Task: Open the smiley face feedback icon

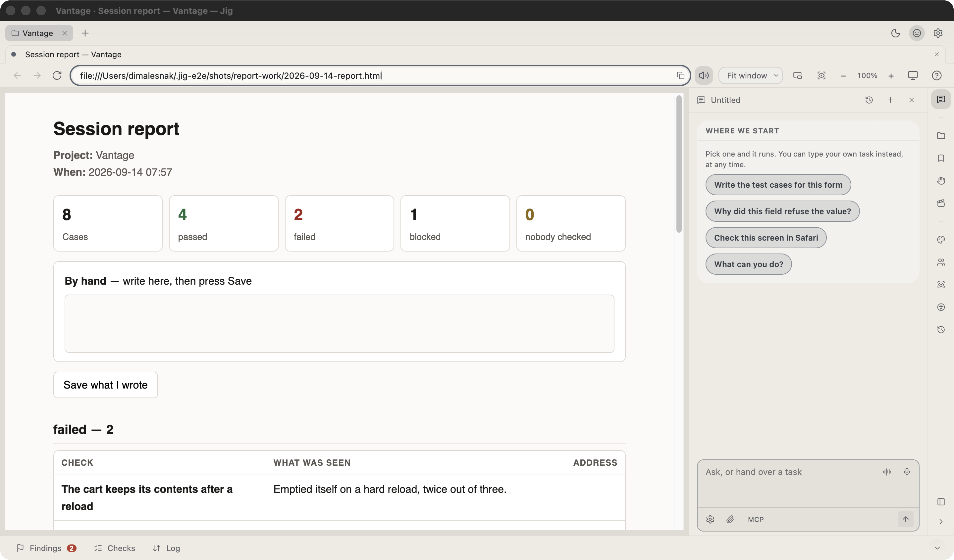Action: (x=917, y=33)
